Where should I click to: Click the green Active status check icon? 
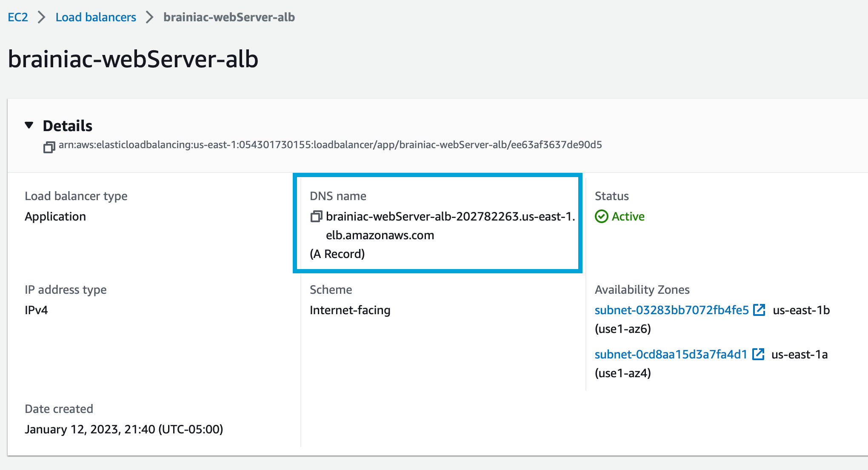pyautogui.click(x=601, y=216)
